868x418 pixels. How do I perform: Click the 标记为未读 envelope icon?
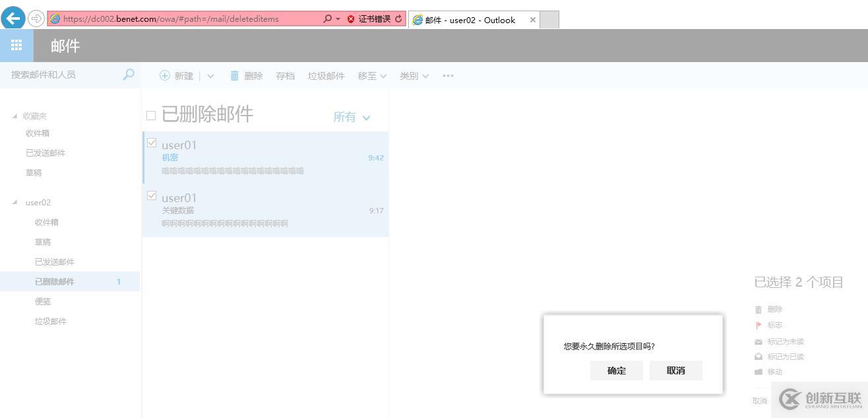click(758, 341)
